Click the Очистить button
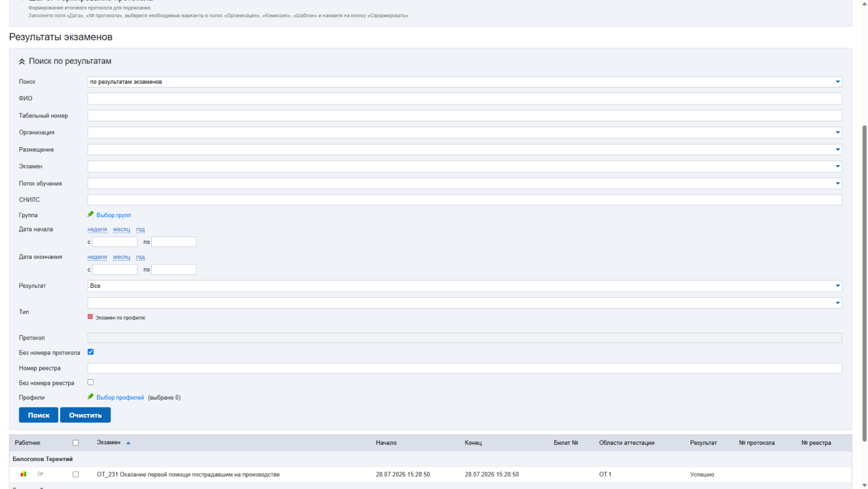Screen dimensions: 868x489 coord(86,415)
